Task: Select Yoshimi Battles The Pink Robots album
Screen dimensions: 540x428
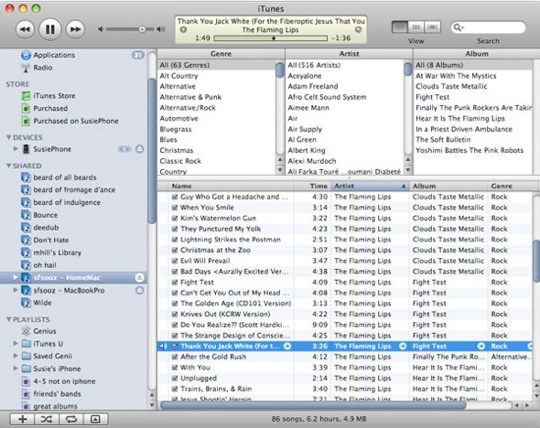Action: 469,150
